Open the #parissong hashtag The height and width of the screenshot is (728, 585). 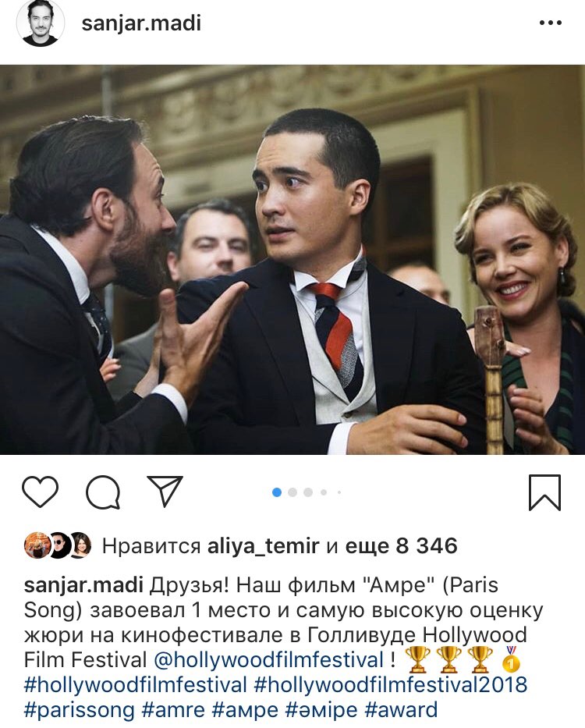(x=79, y=710)
